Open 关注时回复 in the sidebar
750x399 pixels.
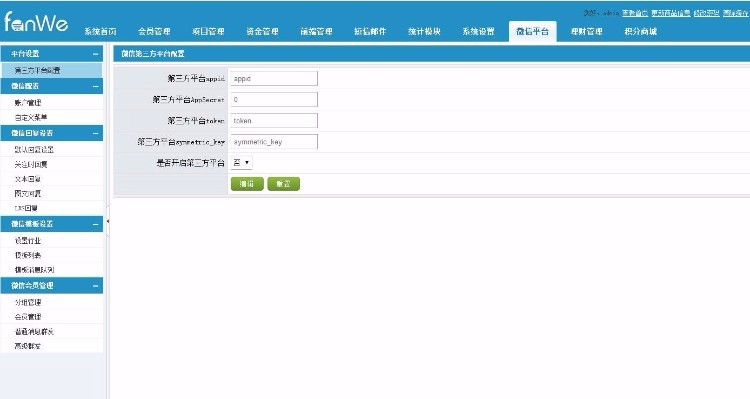tap(31, 164)
